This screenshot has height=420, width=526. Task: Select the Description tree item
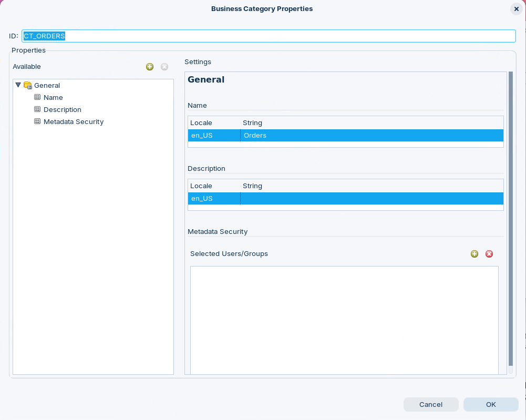[x=63, y=109]
